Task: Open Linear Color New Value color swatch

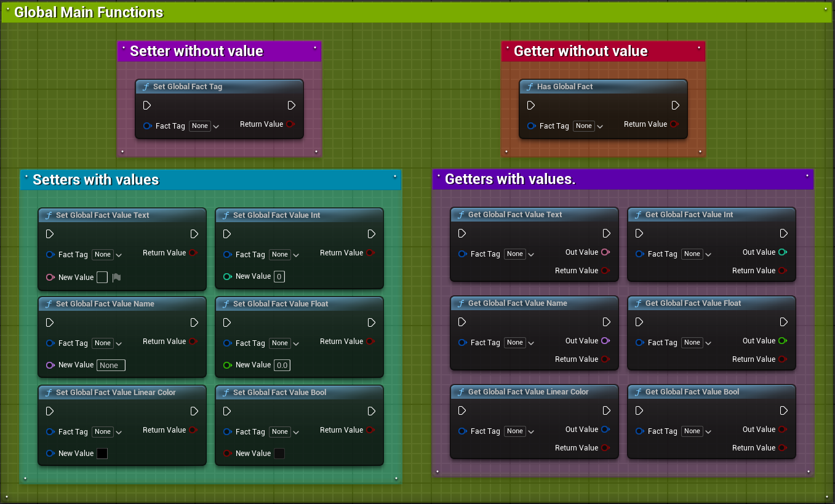Action: pyautogui.click(x=102, y=454)
